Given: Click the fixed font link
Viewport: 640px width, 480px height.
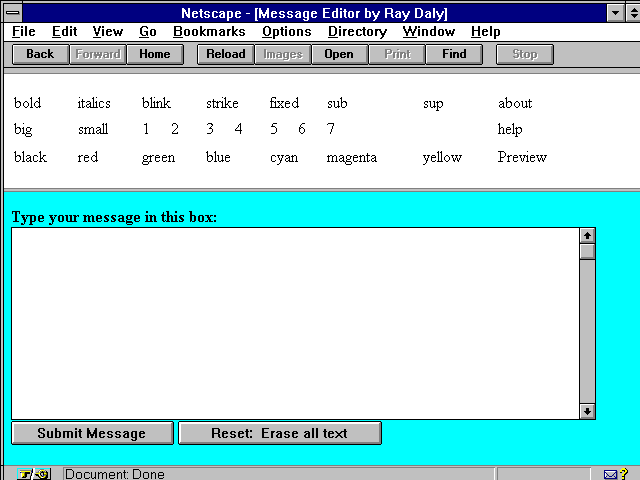Looking at the screenshot, I should pyautogui.click(x=284, y=103).
